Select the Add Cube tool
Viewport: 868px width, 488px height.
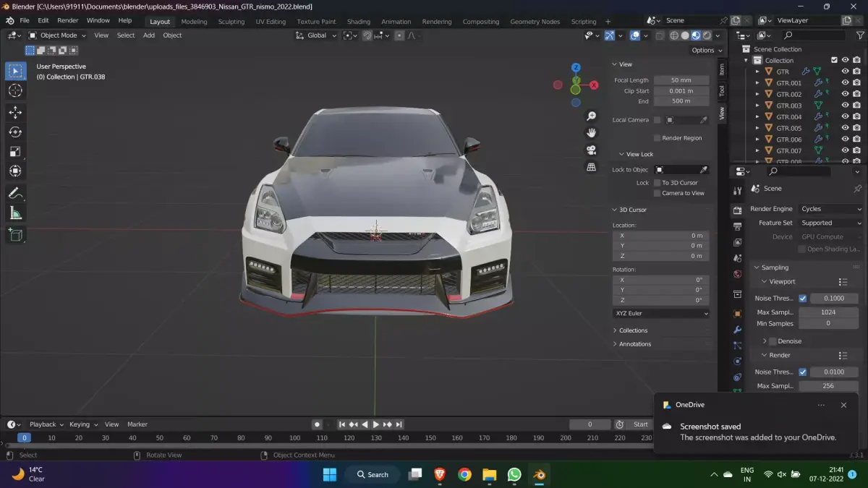[x=15, y=234]
